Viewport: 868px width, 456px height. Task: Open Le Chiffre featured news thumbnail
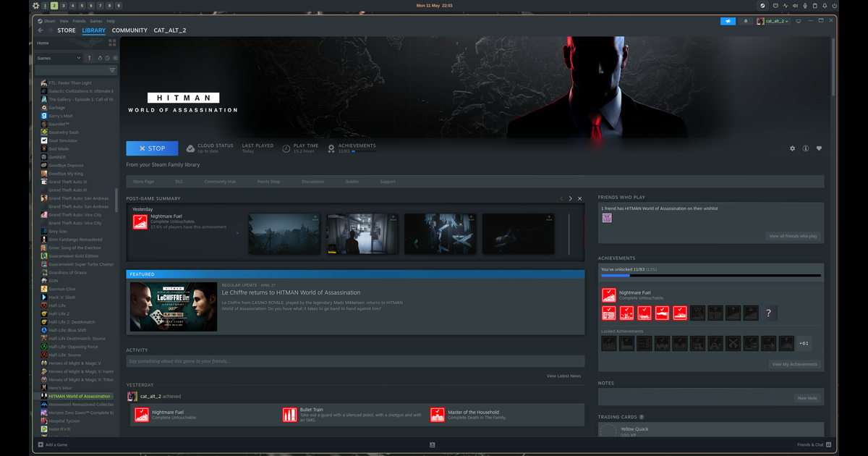pos(174,306)
